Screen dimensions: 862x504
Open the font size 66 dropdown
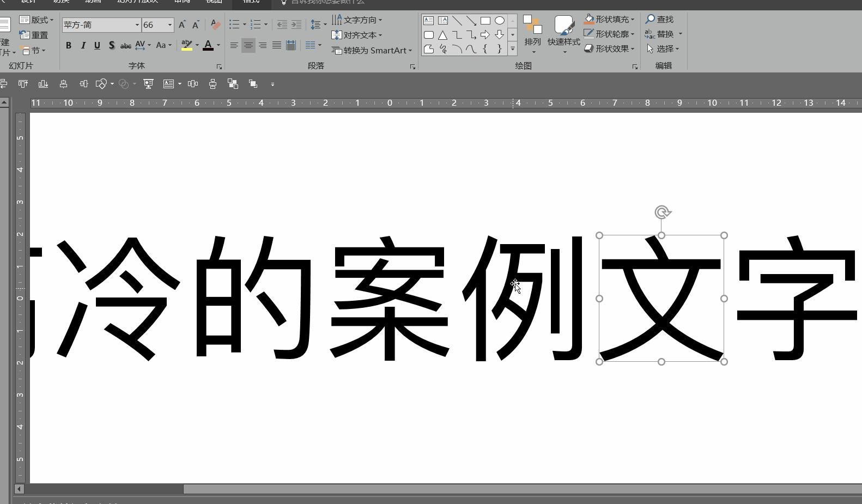pos(169,25)
